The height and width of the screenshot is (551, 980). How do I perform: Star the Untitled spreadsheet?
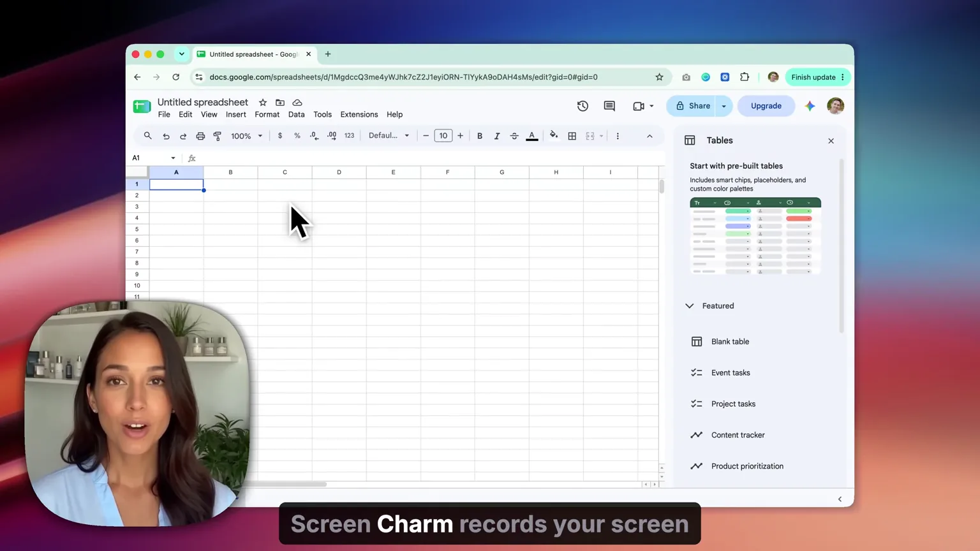click(x=262, y=102)
